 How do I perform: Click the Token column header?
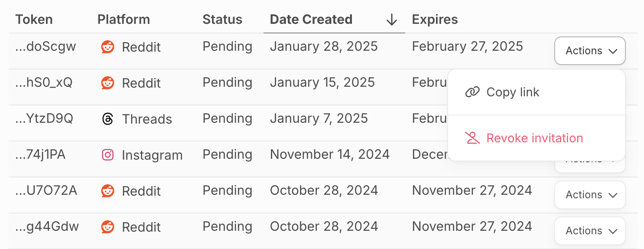[x=34, y=20]
